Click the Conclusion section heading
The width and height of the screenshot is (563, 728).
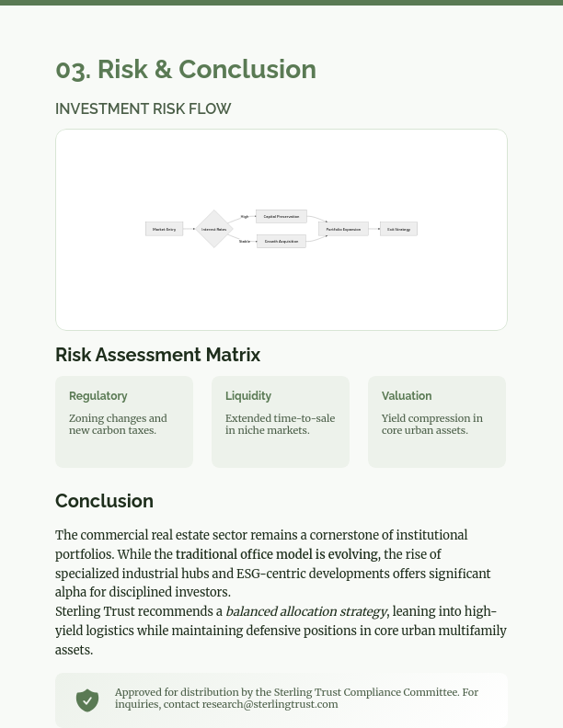coord(104,501)
